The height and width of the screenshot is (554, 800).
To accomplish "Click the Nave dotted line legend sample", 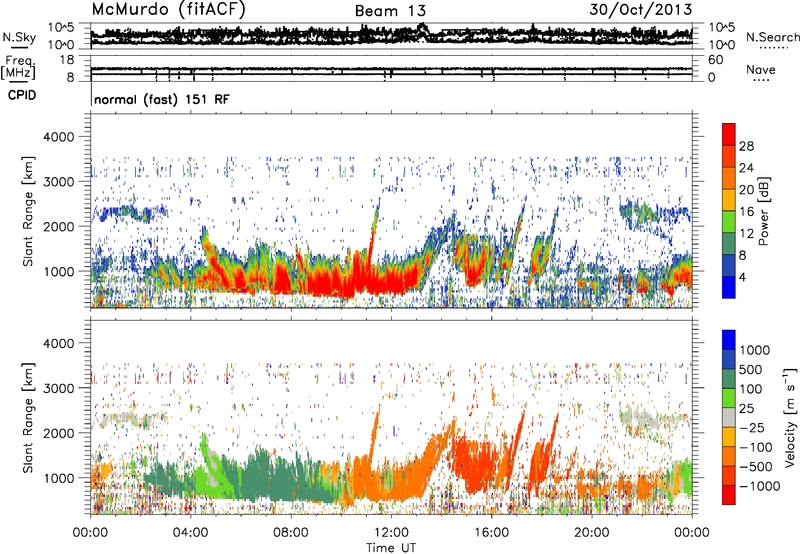I will (x=761, y=80).
